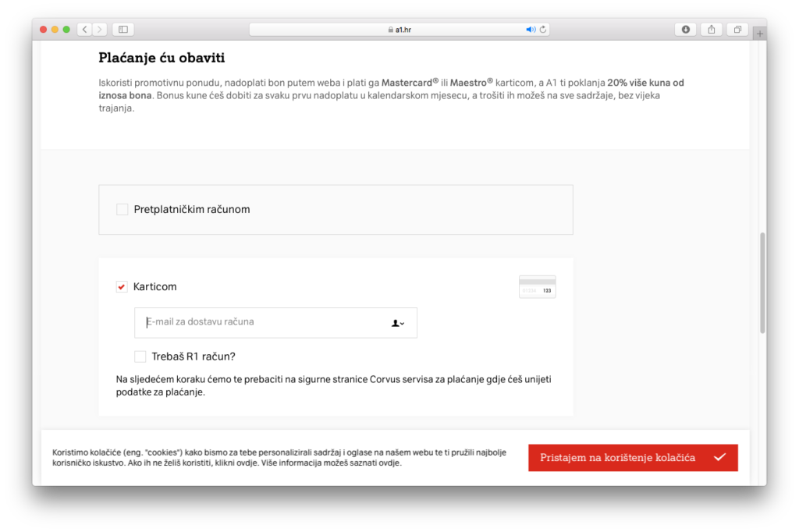Accept cookies with Pristajem na korištenje kolačića
Viewport: 799px width, 532px height.
pyautogui.click(x=632, y=458)
